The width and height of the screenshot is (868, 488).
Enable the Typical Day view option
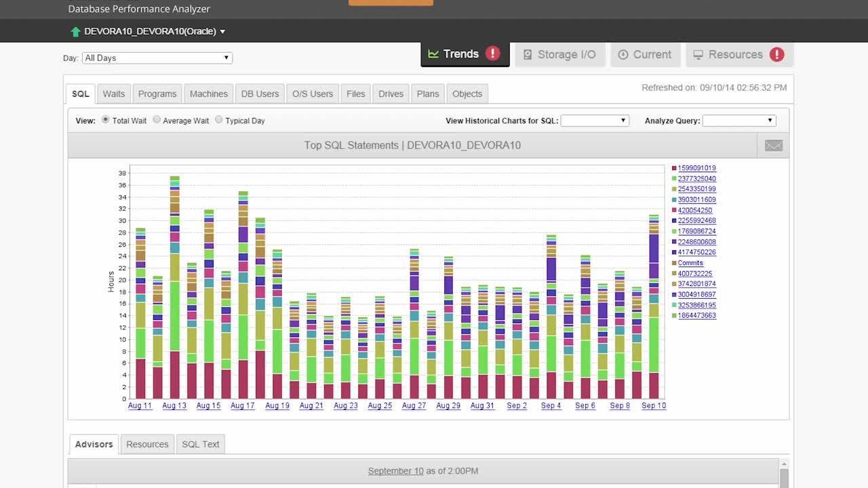click(x=218, y=119)
